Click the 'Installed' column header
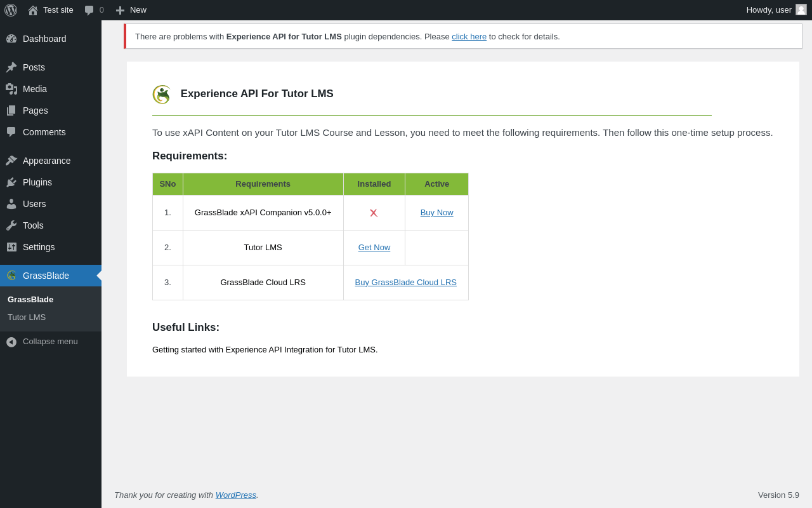 374,184
